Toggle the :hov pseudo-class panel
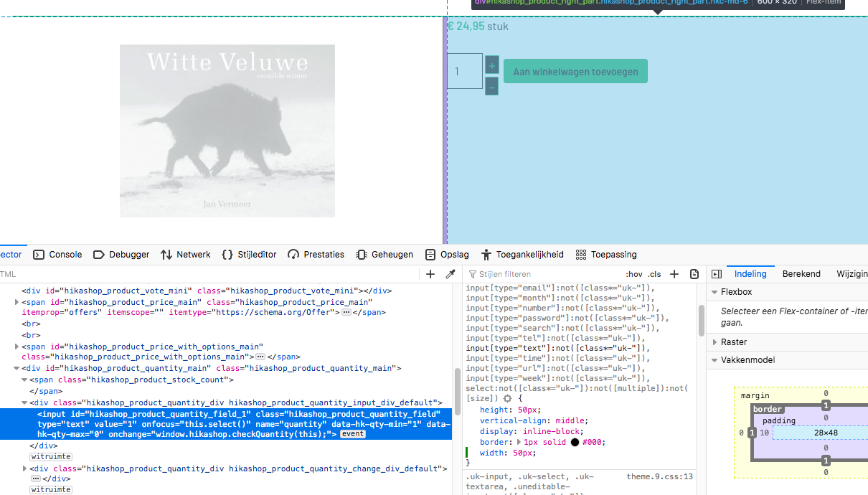The image size is (868, 495). click(x=634, y=274)
